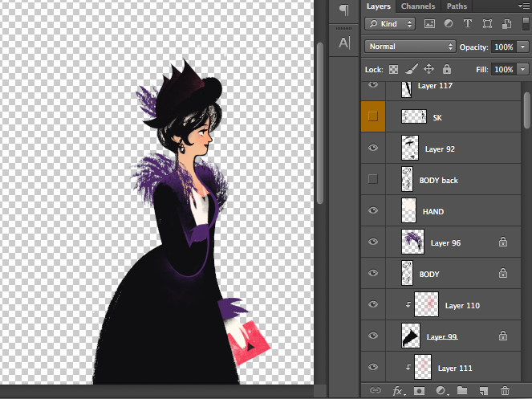Click clipping arrow on Layer 111
This screenshot has width=532, height=399.
click(408, 367)
